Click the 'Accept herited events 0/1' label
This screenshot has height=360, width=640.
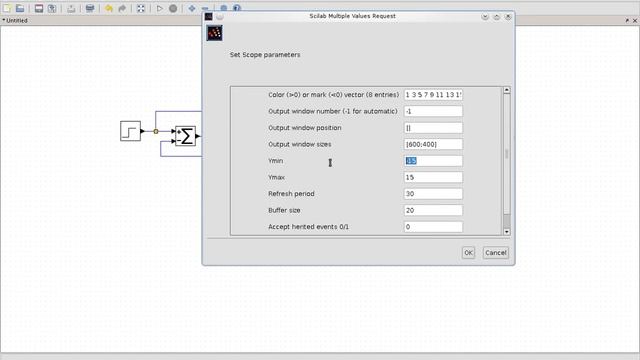pyautogui.click(x=308, y=227)
